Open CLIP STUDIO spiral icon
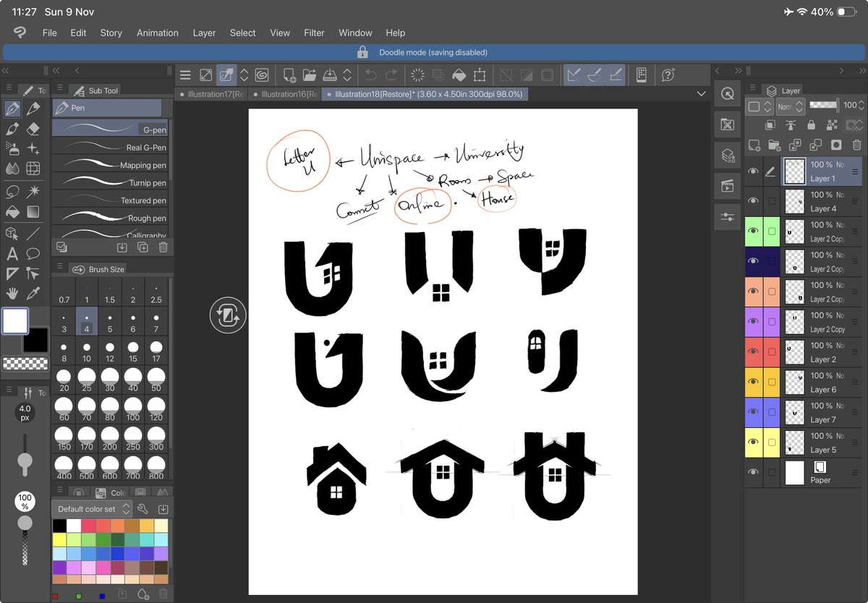 click(262, 74)
